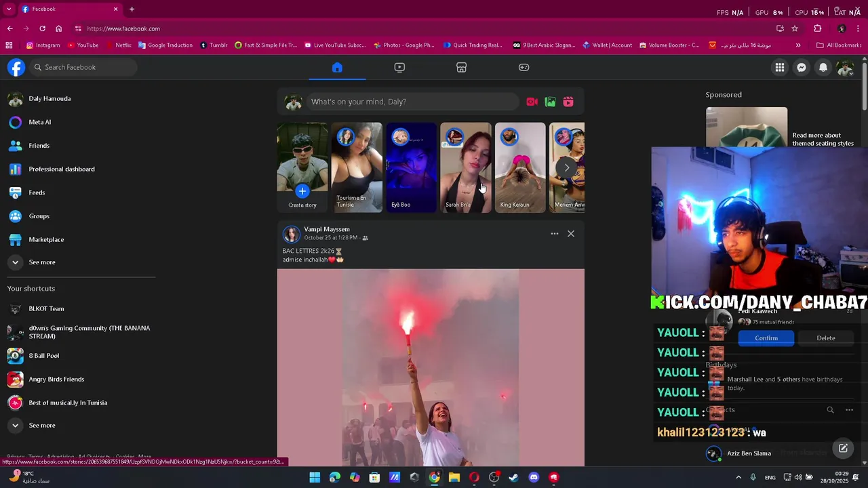
Task: Open the Instagram bookmark
Action: 43,45
